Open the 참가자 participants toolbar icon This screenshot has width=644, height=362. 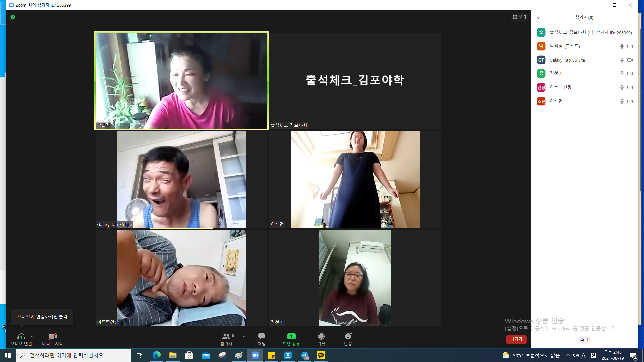click(x=226, y=336)
